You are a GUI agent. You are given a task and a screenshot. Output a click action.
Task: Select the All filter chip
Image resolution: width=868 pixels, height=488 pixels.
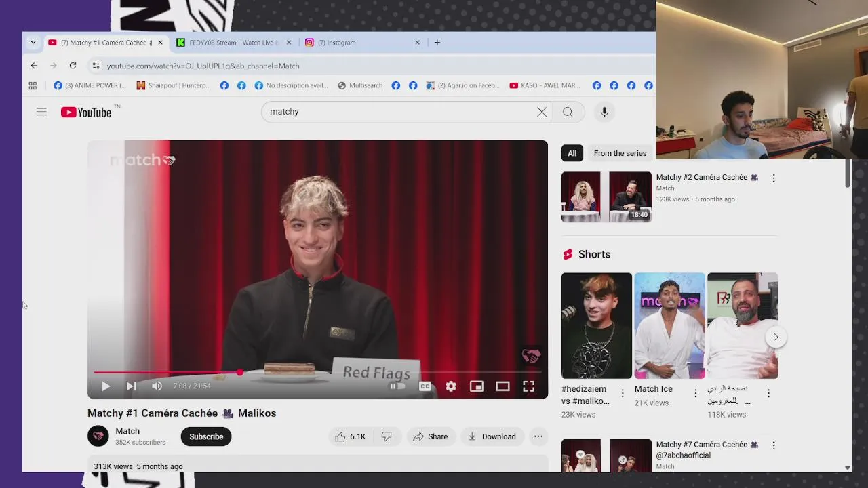[x=572, y=153]
